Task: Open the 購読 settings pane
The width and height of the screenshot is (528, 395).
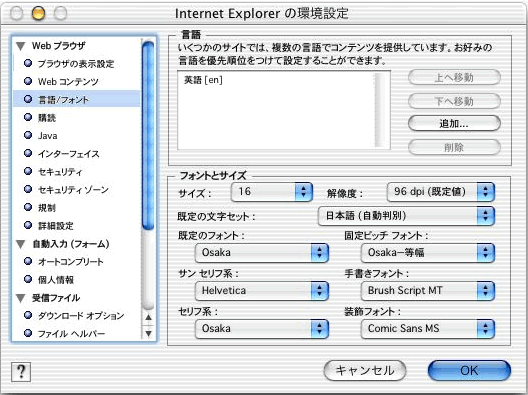Action: click(x=76, y=118)
